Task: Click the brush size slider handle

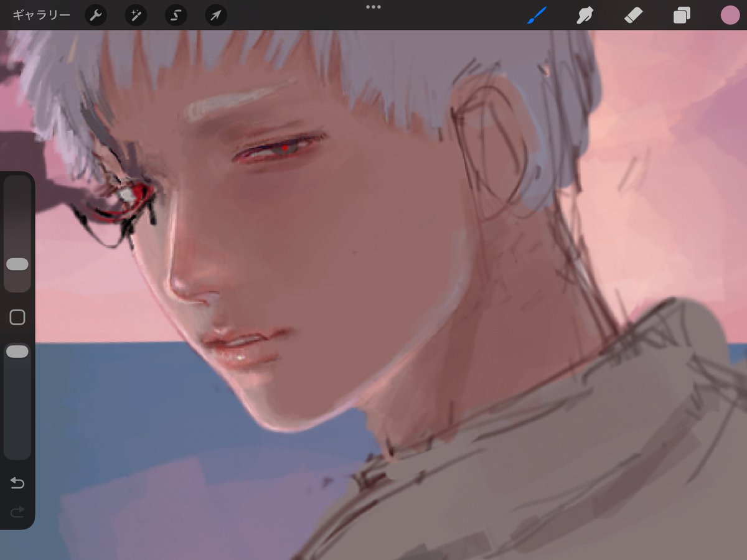Action: coord(17,264)
